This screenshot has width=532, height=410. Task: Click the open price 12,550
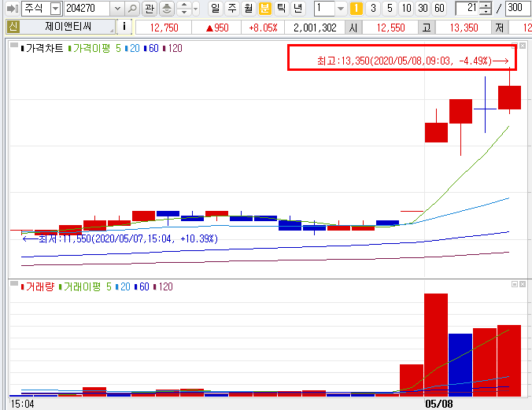[x=390, y=28]
